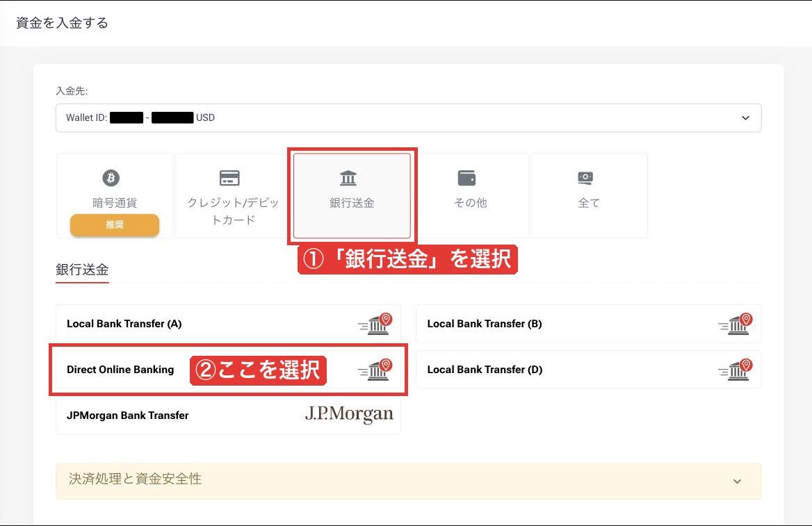Click the 入金先: label
The image size is (812, 526).
click(x=72, y=91)
